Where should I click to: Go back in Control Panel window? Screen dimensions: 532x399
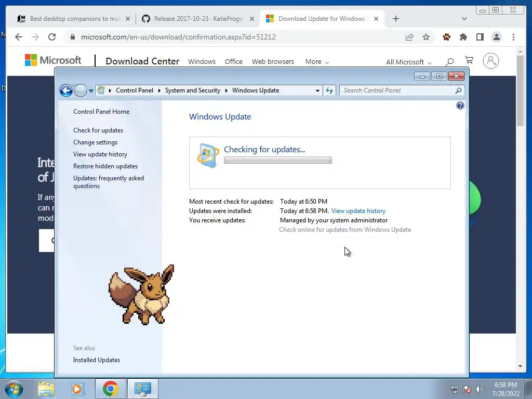click(x=66, y=90)
